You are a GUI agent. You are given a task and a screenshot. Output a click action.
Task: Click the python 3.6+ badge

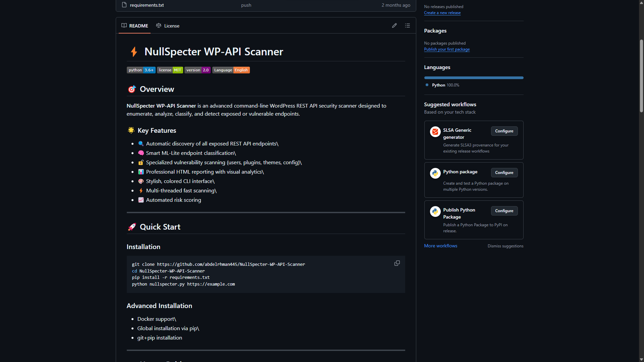pyautogui.click(x=141, y=70)
